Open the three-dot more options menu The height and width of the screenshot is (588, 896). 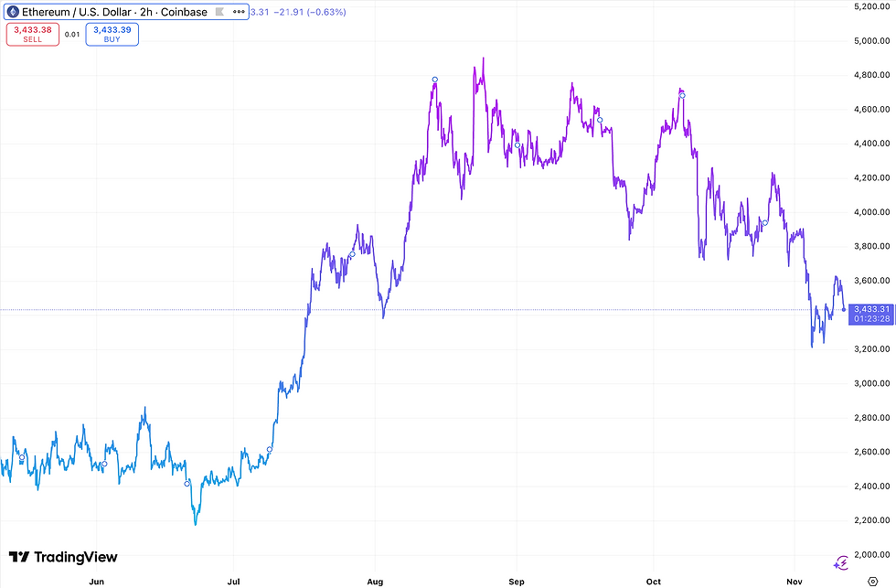(239, 12)
